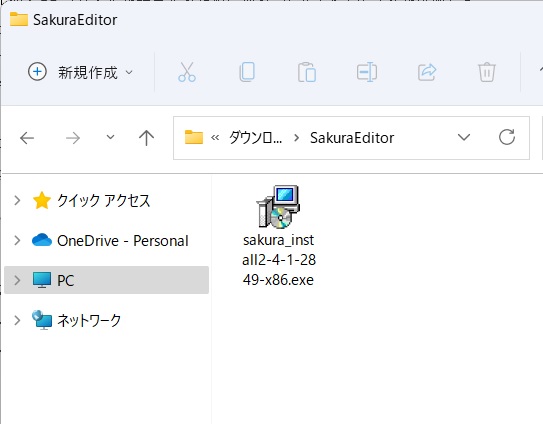Open the address bar history dropdown
The height and width of the screenshot is (424, 543).
(x=464, y=138)
